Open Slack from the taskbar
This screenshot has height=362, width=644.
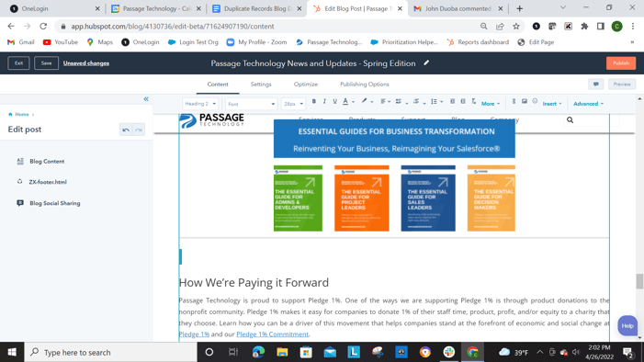(x=449, y=352)
